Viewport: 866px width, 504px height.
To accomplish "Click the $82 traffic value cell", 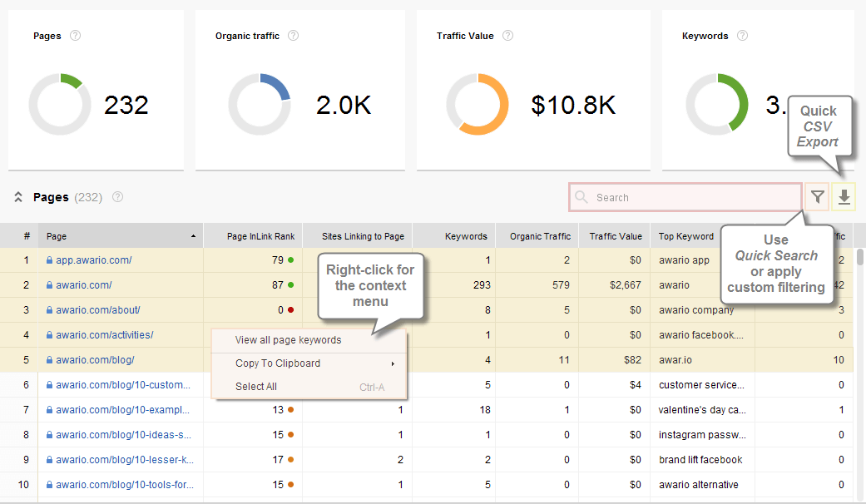I will 632,360.
